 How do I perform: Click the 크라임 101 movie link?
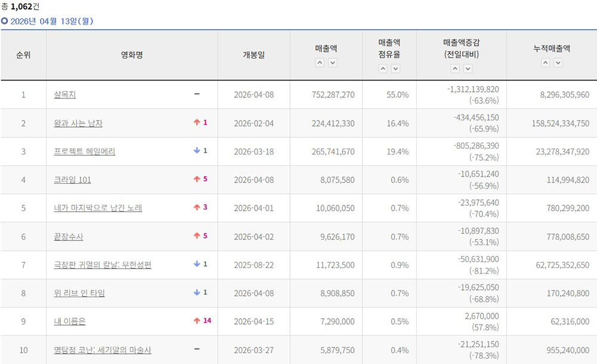pos(72,180)
